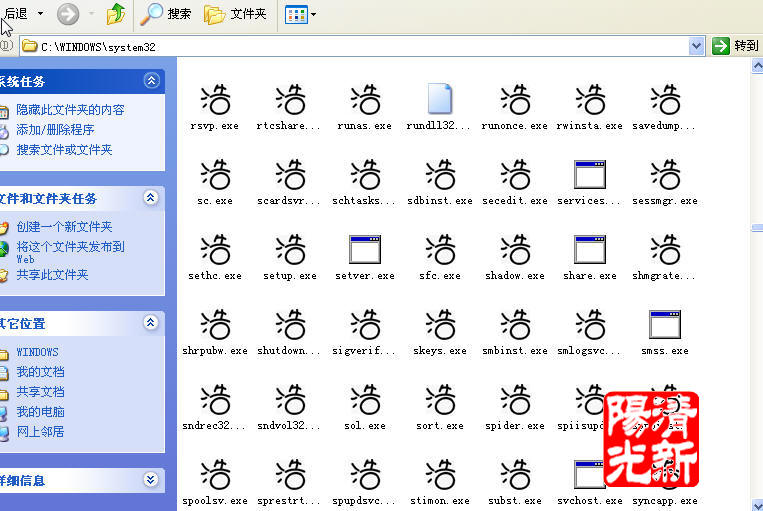Click Search files or folders (搜索文件或文件夹)
The height and width of the screenshot is (511, 763).
click(x=64, y=150)
